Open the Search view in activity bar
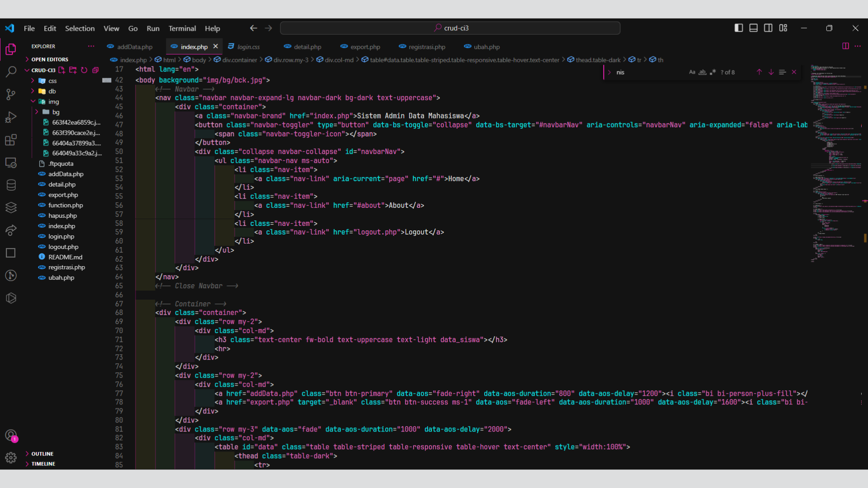The image size is (868, 488). (x=11, y=72)
